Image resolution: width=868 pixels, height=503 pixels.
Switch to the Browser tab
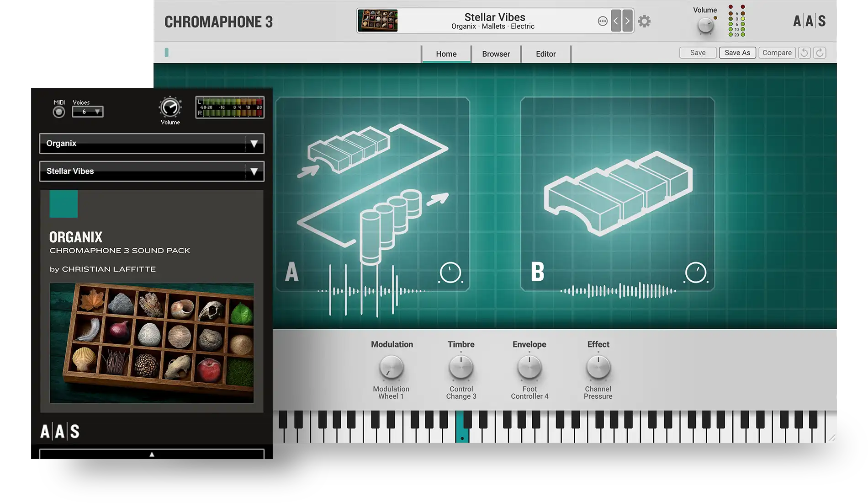pos(496,54)
